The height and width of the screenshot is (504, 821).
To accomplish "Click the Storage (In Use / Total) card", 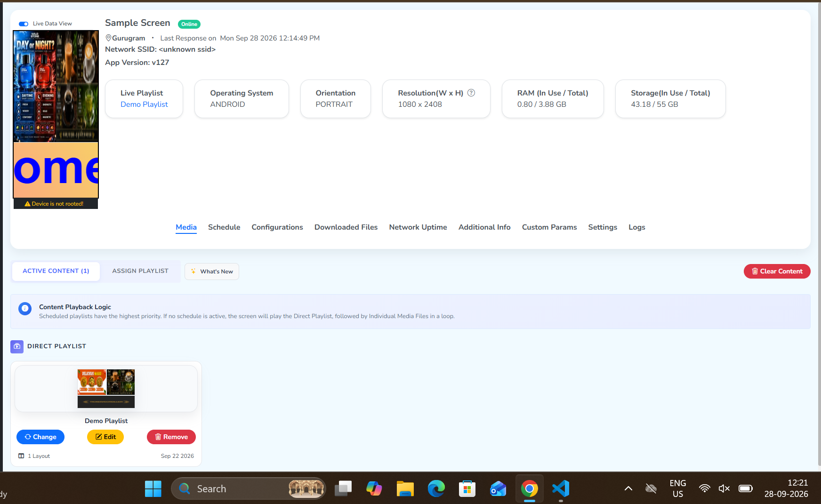I will click(x=670, y=99).
